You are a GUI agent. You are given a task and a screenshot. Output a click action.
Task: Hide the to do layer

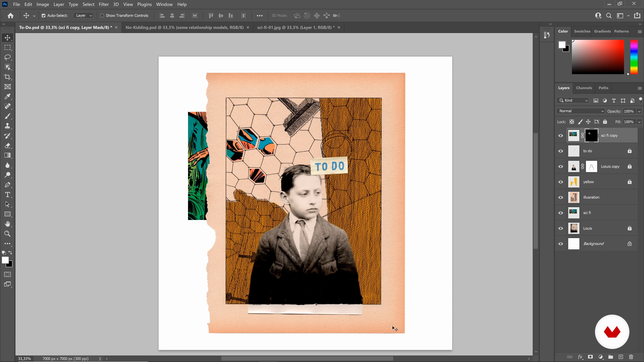point(561,151)
